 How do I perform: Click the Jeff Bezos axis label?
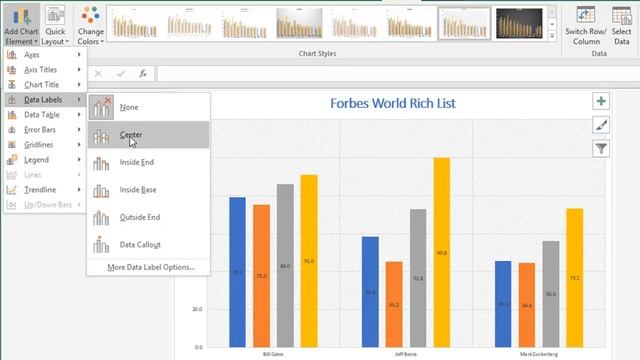[406, 354]
